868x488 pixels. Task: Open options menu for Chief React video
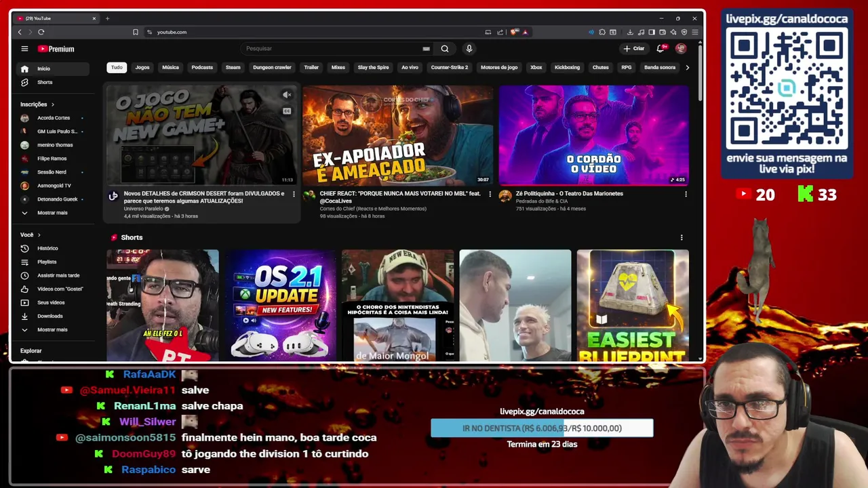490,194
